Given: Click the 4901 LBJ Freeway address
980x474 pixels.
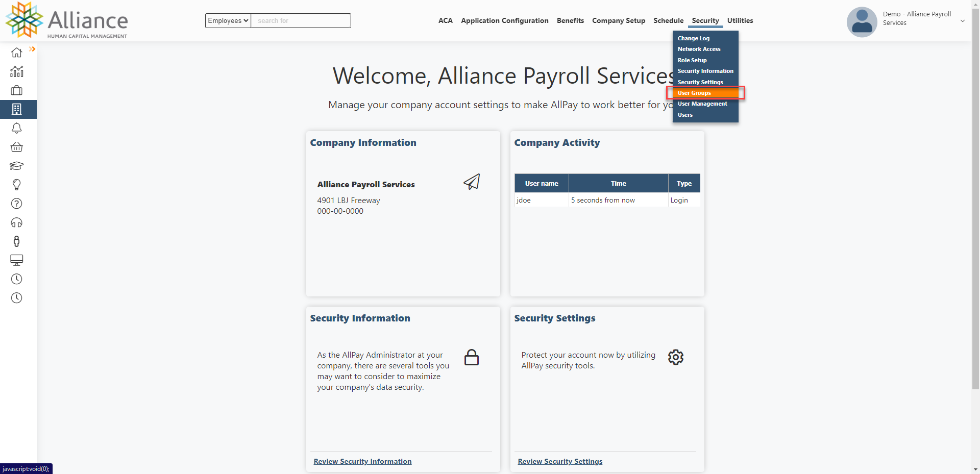Looking at the screenshot, I should coord(349,201).
